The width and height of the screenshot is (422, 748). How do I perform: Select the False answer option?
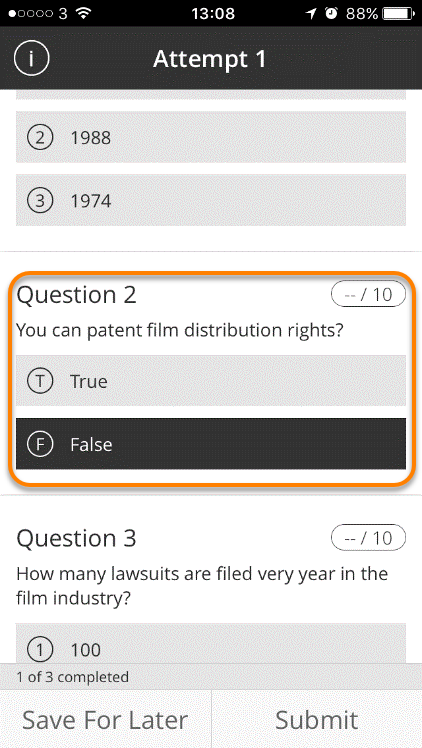click(x=211, y=444)
